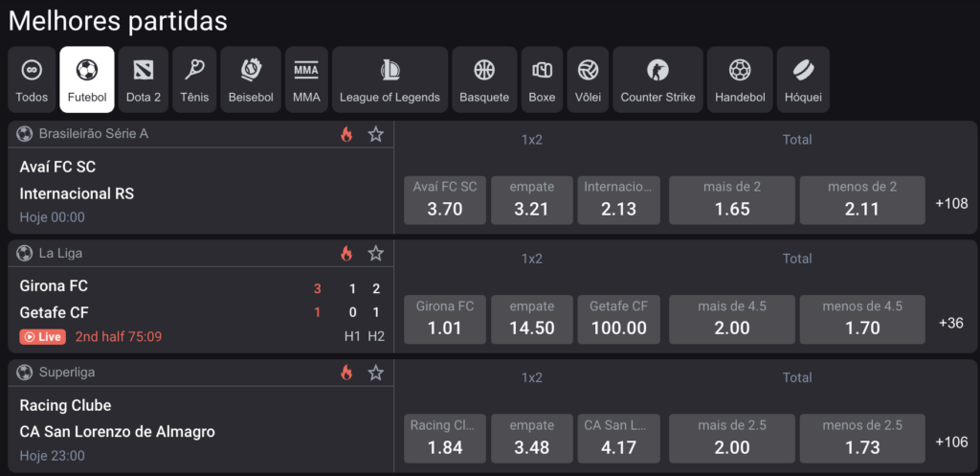Click the Live badge on Girona match
Viewport: 980px width, 476px height.
pos(42,337)
